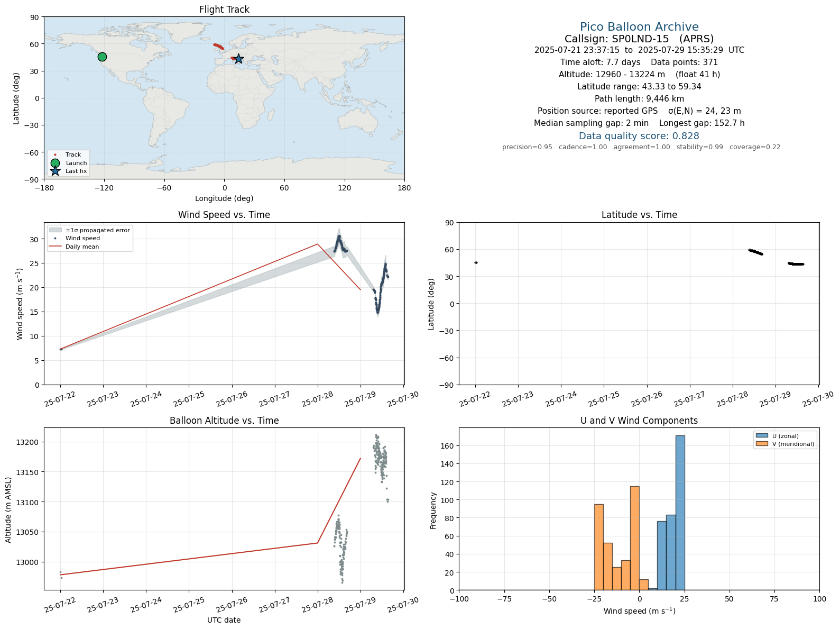Click the "Median sampling gap: 2 min" line

[x=639, y=123]
